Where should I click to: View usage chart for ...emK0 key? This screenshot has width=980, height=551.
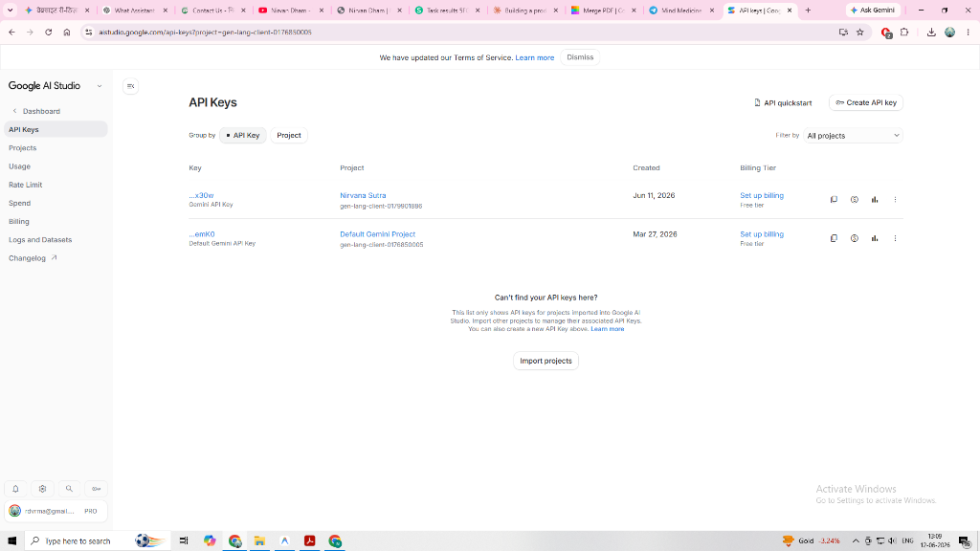pos(875,238)
